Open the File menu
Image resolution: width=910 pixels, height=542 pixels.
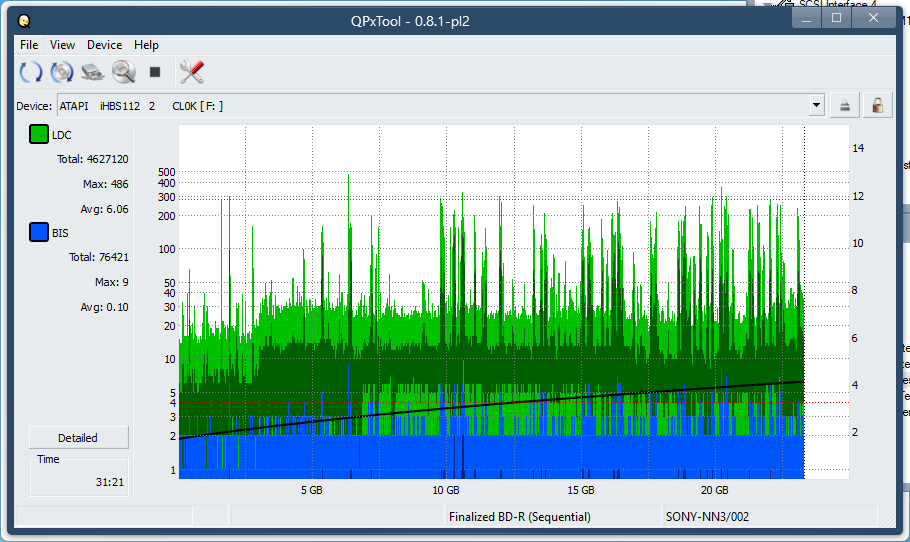pyautogui.click(x=29, y=45)
